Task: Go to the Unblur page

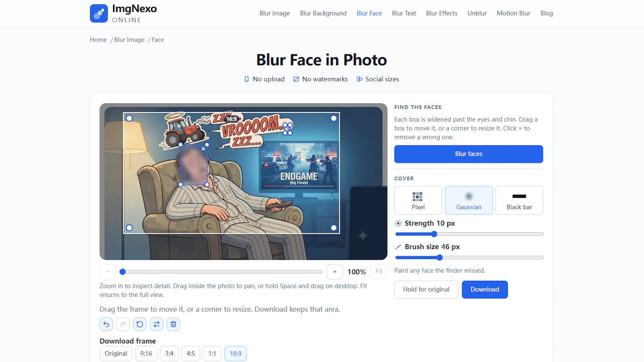Action: 477,13
